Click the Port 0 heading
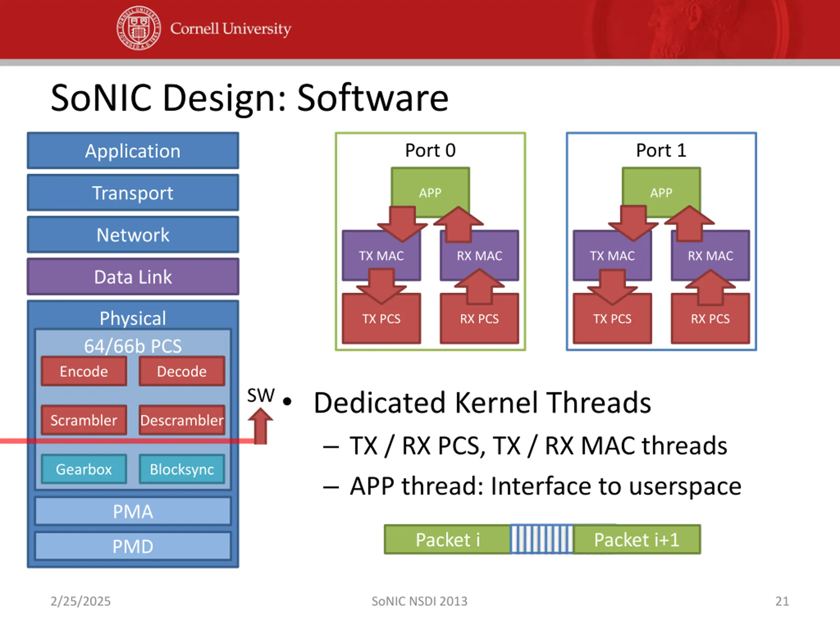Viewport: 840px width, 630px height. point(430,150)
